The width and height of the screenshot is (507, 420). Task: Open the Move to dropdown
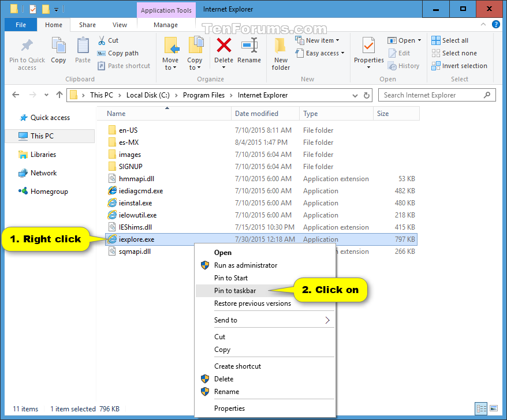click(x=170, y=64)
